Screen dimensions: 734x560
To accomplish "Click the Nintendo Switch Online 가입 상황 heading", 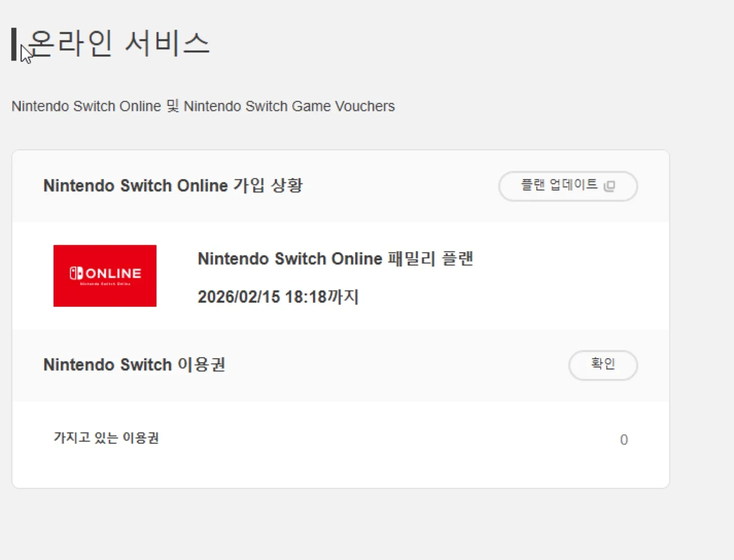I will (173, 185).
